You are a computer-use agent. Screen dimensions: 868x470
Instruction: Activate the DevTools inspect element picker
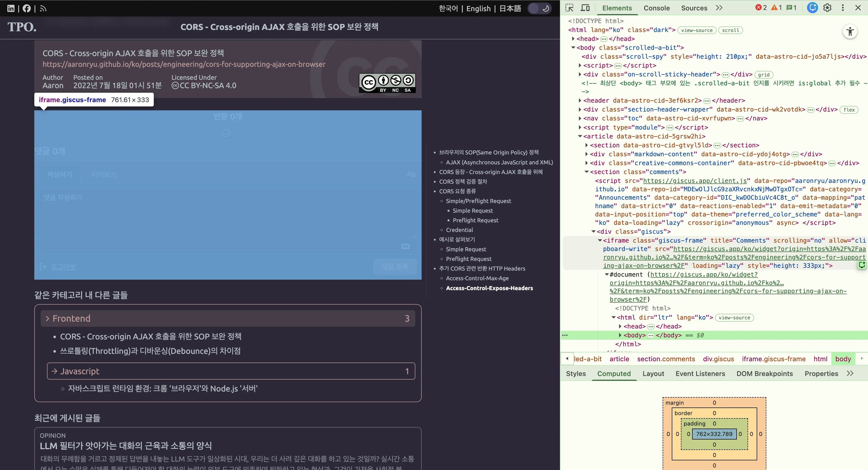pos(569,8)
